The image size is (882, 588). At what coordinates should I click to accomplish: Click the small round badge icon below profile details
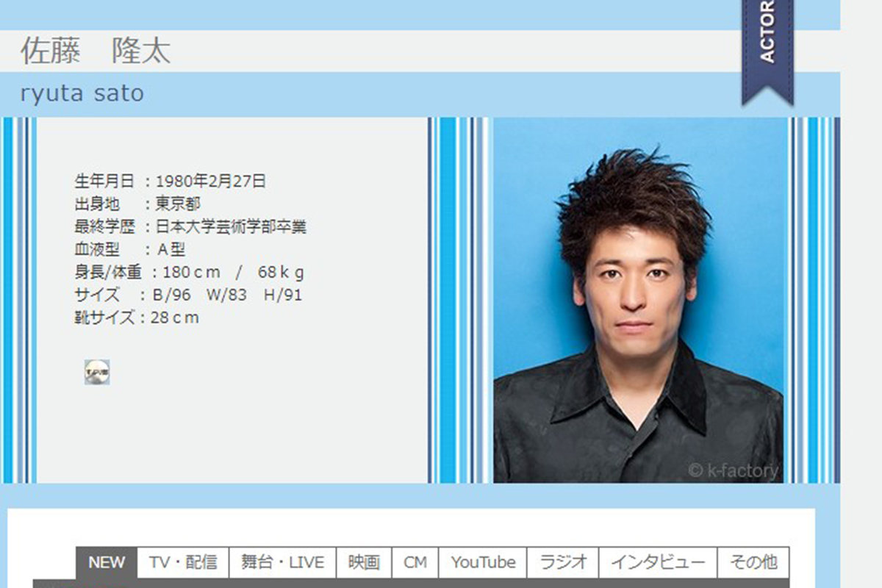pyautogui.click(x=97, y=372)
